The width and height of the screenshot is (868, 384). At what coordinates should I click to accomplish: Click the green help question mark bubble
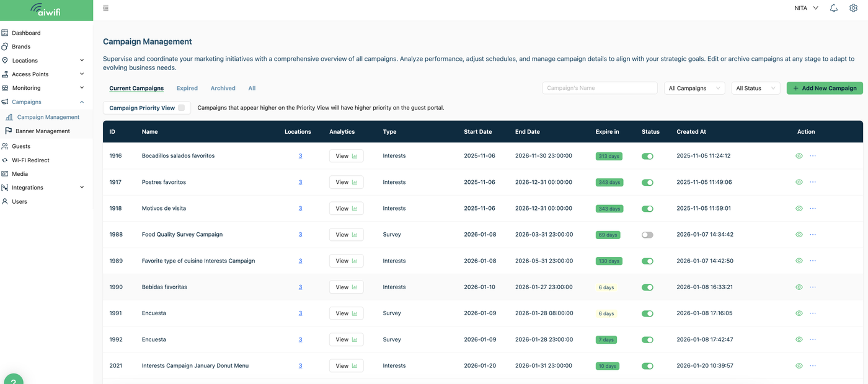pos(14,379)
